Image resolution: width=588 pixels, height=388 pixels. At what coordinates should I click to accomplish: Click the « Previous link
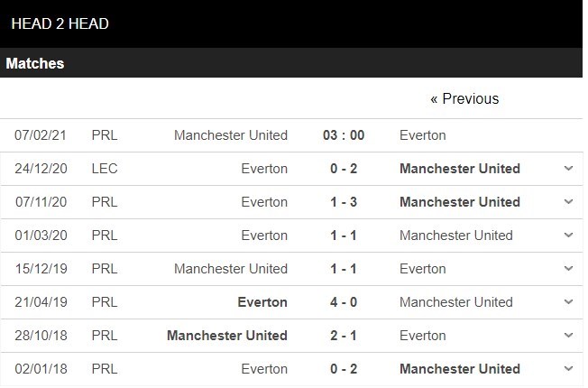pyautogui.click(x=464, y=99)
